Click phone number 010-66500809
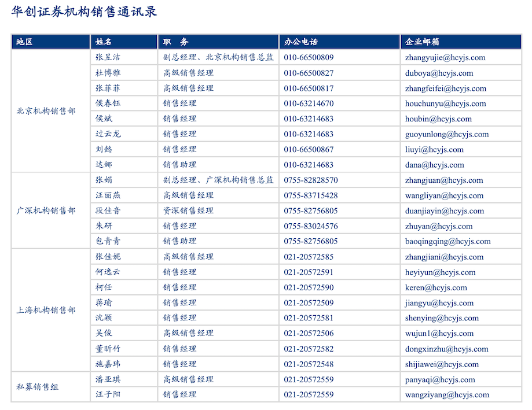Viewport: 532px width, 410px height. (x=309, y=58)
